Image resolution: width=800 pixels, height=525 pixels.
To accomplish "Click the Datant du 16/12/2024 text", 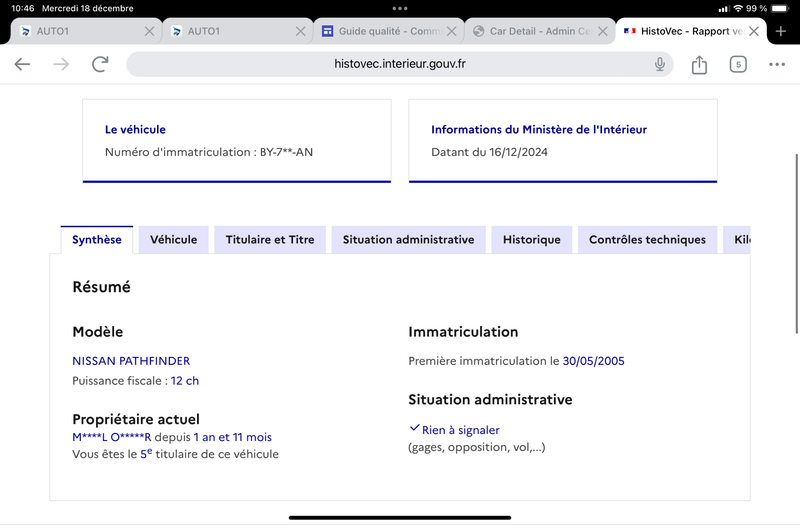I will pos(489,152).
